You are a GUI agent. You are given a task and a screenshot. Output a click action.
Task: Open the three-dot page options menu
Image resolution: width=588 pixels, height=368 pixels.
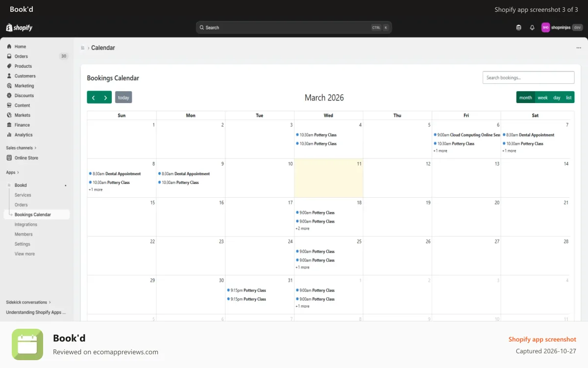click(x=579, y=48)
